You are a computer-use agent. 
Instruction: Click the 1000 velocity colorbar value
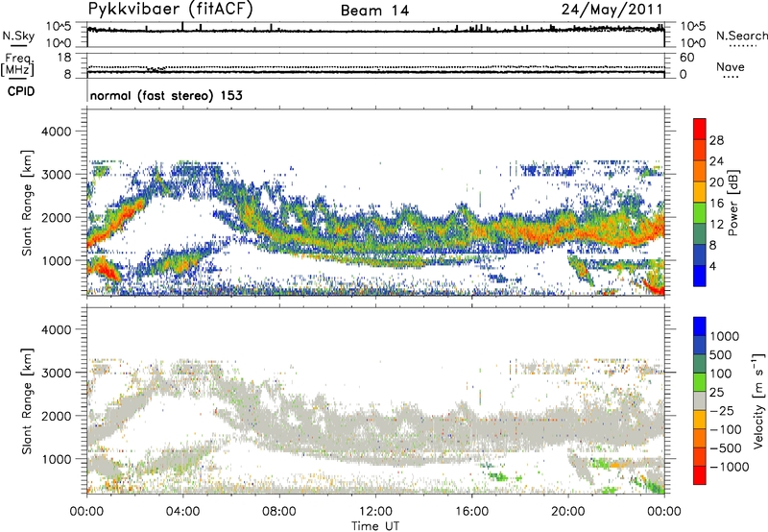(x=725, y=336)
